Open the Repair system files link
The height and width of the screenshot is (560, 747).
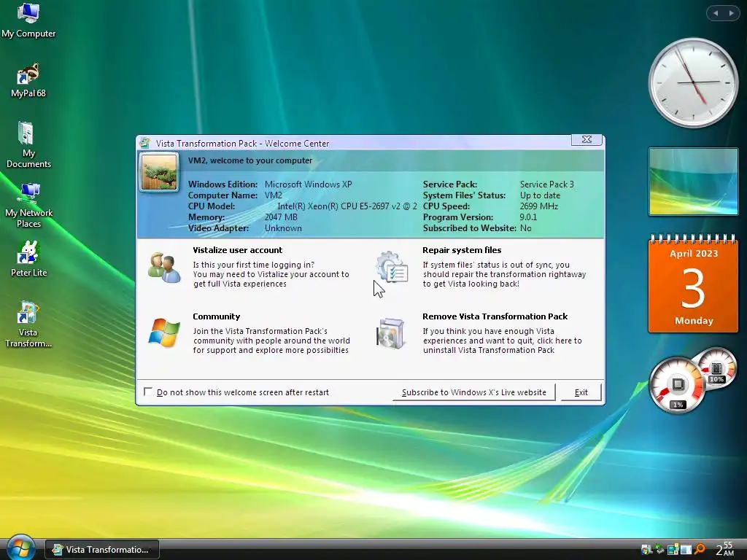(x=462, y=250)
